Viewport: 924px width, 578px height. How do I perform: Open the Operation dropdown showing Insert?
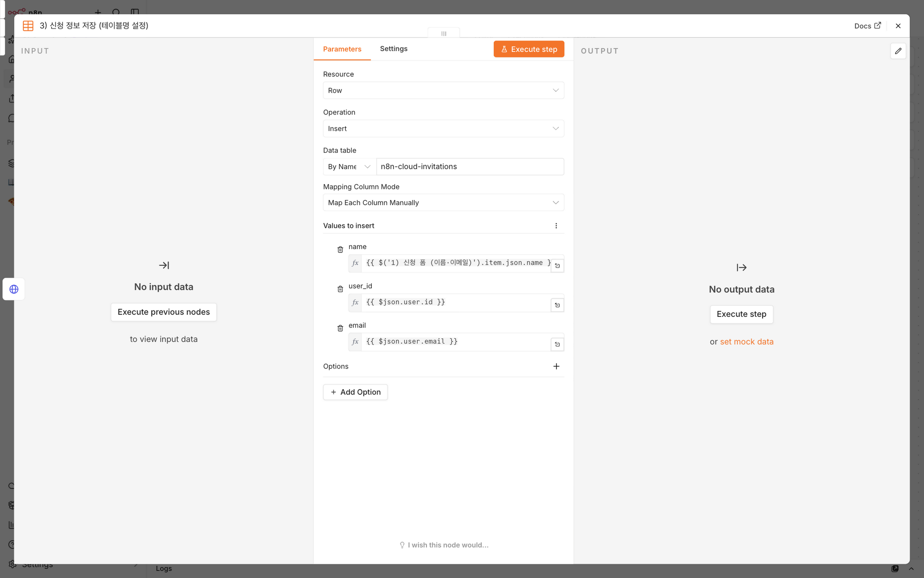(443, 129)
